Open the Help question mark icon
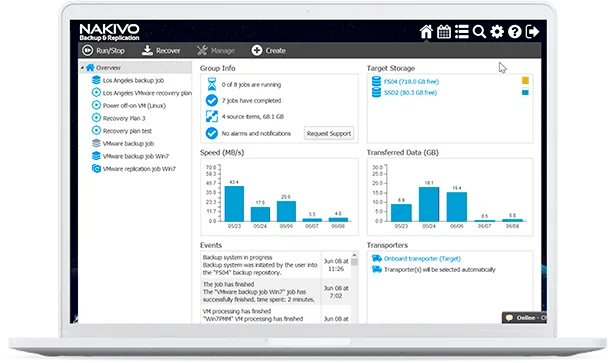The height and width of the screenshot is (363, 609). pos(515,31)
